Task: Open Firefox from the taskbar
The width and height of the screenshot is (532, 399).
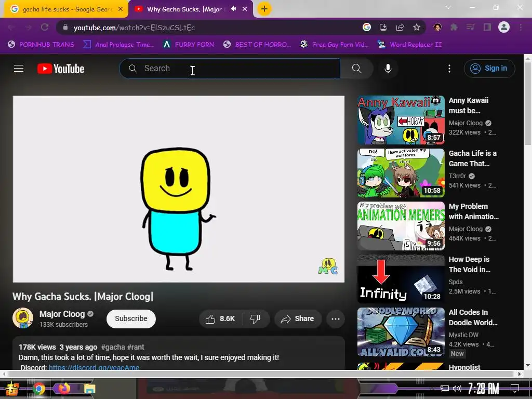Action: [64, 388]
